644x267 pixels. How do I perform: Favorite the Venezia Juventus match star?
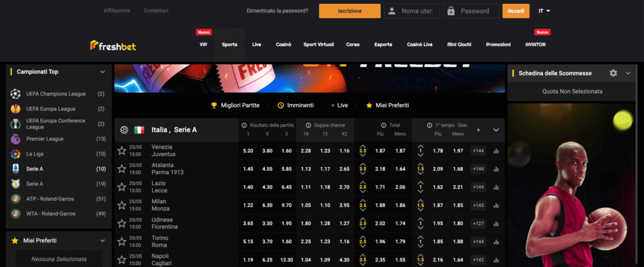click(x=121, y=151)
